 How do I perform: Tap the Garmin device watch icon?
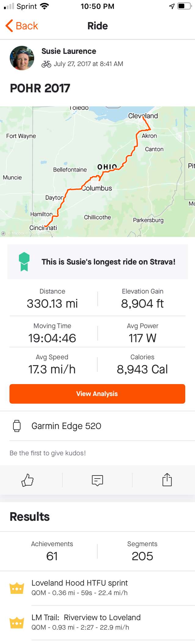(x=17, y=426)
